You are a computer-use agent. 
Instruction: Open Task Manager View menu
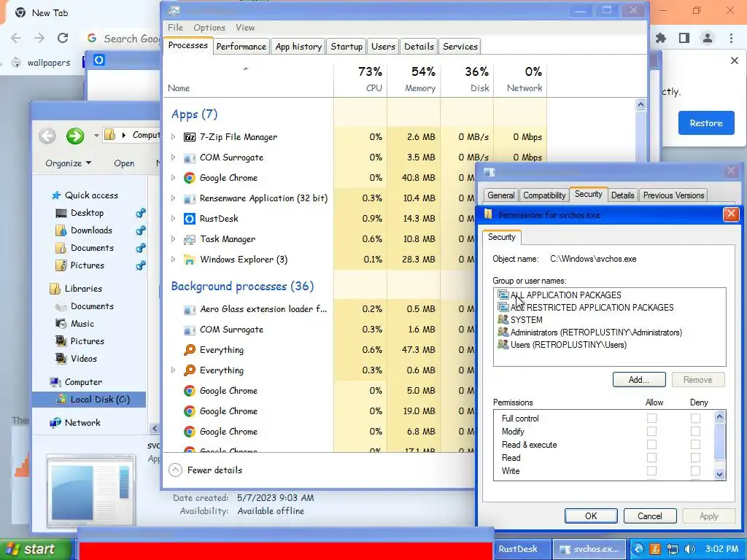click(x=245, y=28)
